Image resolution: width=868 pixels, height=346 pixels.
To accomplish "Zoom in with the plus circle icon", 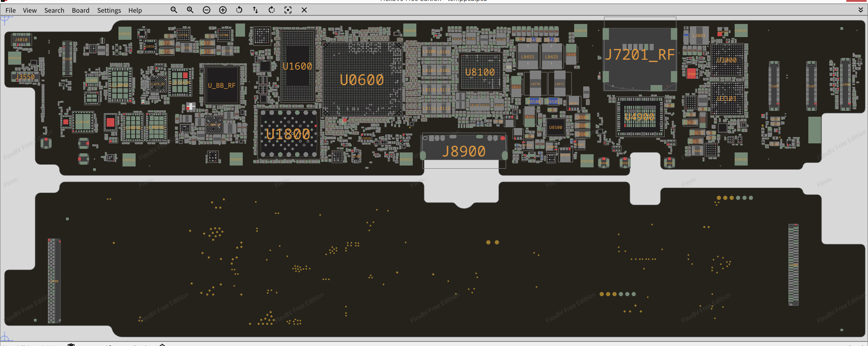I will (223, 10).
